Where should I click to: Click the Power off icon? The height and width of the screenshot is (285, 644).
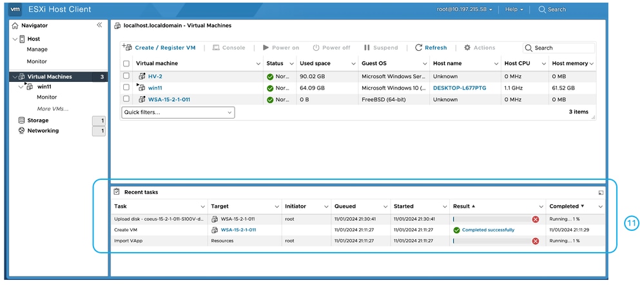click(316, 48)
